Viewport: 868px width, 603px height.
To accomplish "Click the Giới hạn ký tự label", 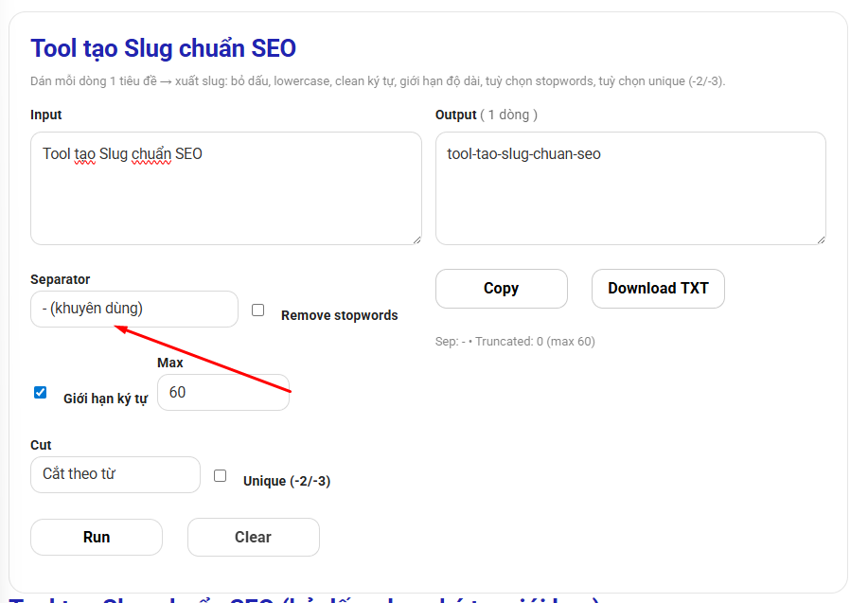I will 106,399.
